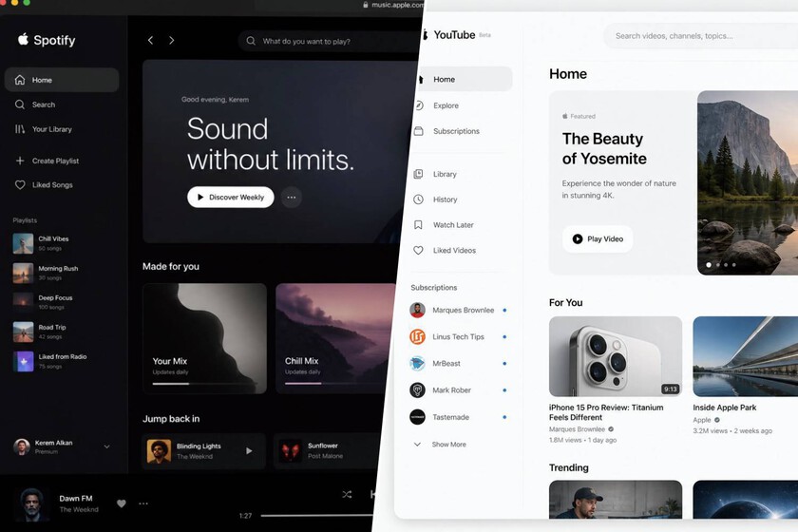Open the first Trending video thumbnail with man in cap

[616, 500]
